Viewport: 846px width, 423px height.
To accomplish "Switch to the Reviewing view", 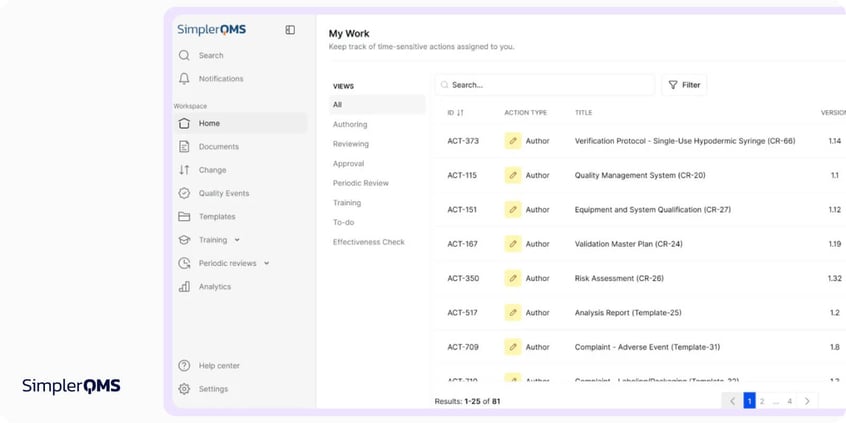I will 351,144.
